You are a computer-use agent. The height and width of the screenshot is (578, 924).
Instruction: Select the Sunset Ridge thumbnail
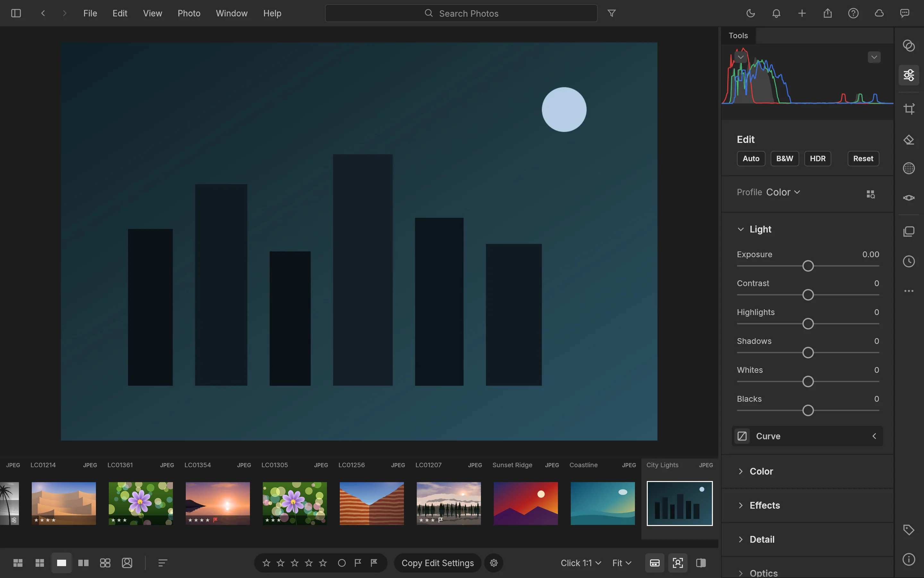point(526,503)
